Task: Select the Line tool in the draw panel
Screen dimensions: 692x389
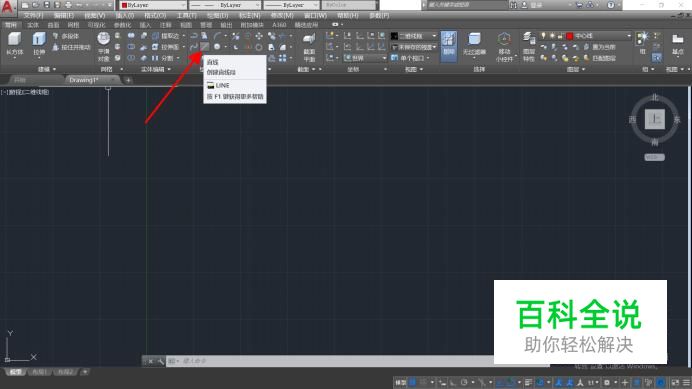Action: point(205,46)
